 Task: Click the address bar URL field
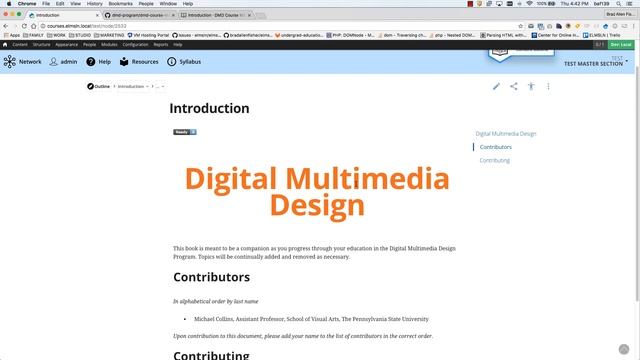click(278, 26)
